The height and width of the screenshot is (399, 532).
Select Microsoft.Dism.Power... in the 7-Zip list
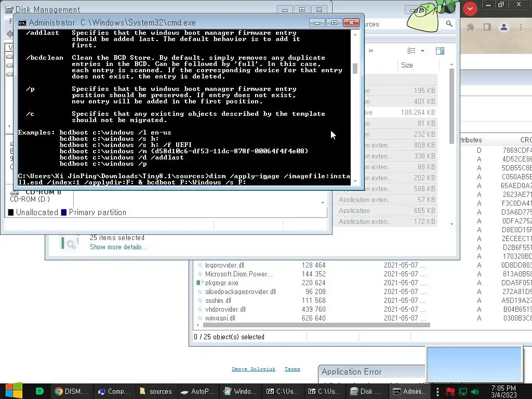click(238, 274)
